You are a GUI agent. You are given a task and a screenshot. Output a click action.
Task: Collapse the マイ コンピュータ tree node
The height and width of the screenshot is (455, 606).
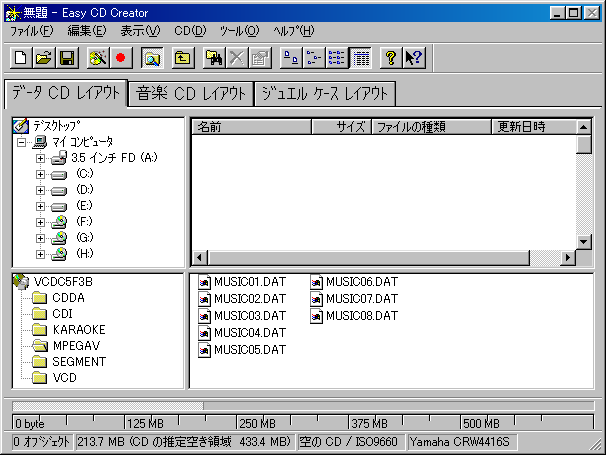(x=22, y=142)
